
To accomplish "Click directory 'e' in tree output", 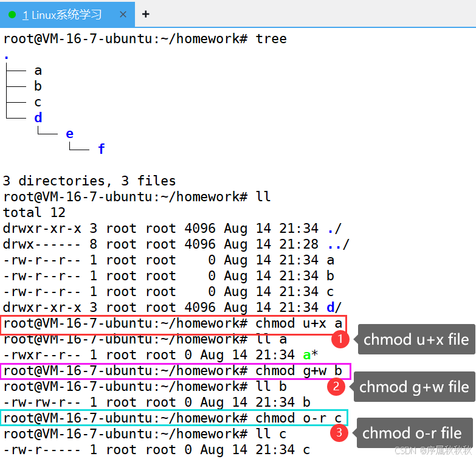I will coord(69,134).
